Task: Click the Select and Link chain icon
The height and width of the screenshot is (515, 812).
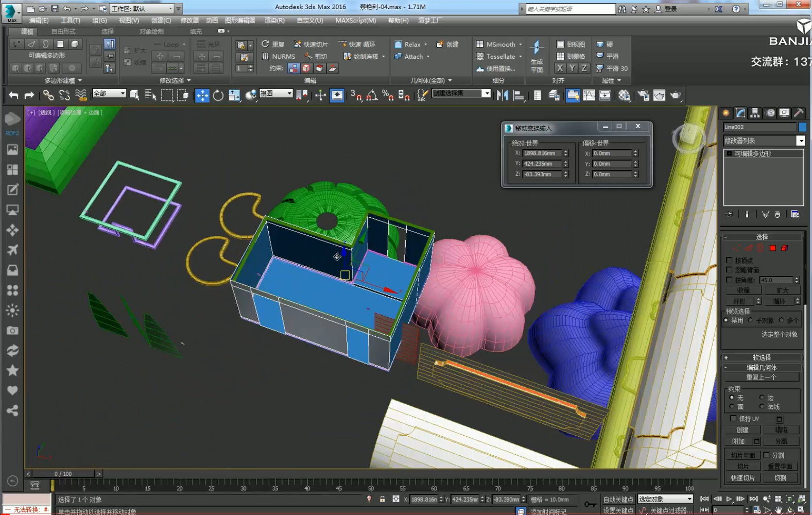Action: coord(48,95)
